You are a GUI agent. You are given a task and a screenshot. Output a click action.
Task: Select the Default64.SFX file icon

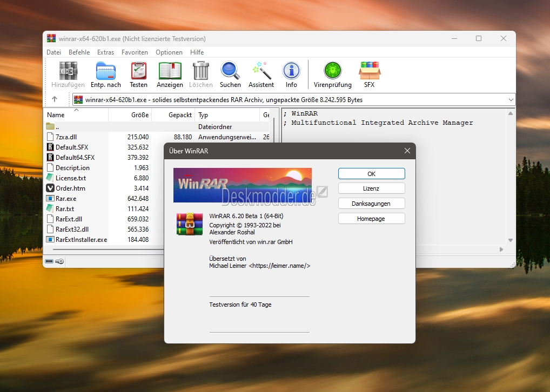(50, 158)
